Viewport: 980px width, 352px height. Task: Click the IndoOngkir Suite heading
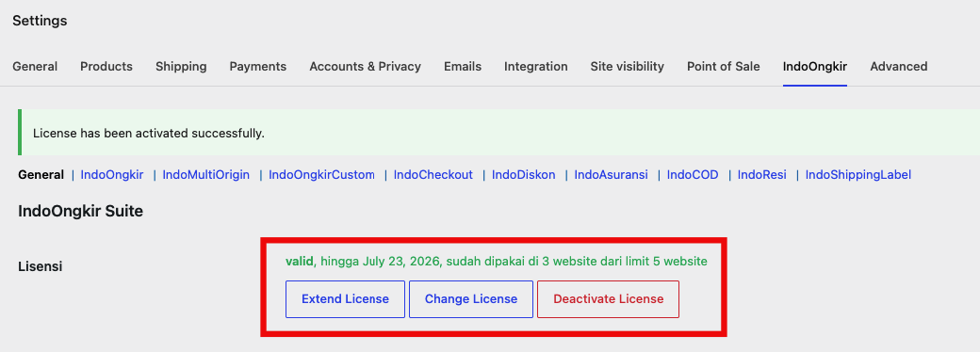coord(81,211)
